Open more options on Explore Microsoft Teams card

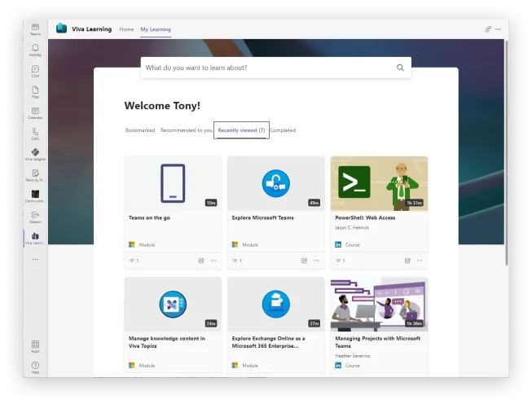pyautogui.click(x=316, y=261)
